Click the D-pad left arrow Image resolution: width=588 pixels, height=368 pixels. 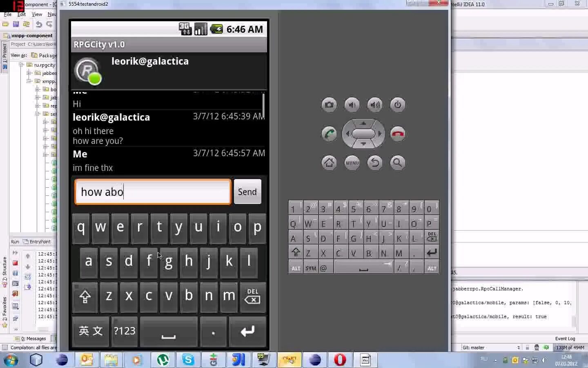347,134
